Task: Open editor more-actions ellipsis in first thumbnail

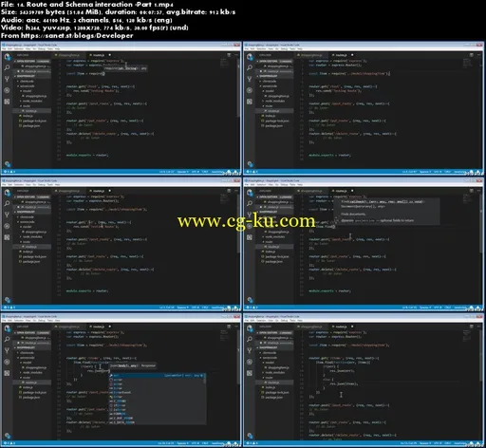Action: coord(236,55)
